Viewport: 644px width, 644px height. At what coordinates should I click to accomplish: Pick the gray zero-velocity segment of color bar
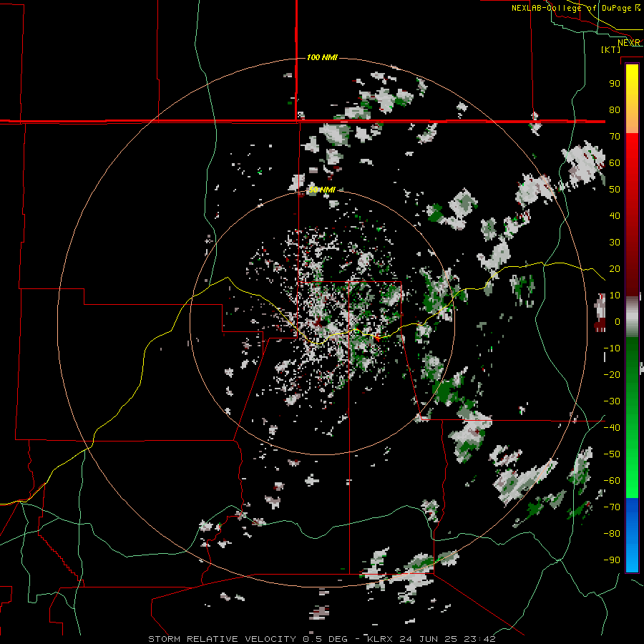(632, 316)
